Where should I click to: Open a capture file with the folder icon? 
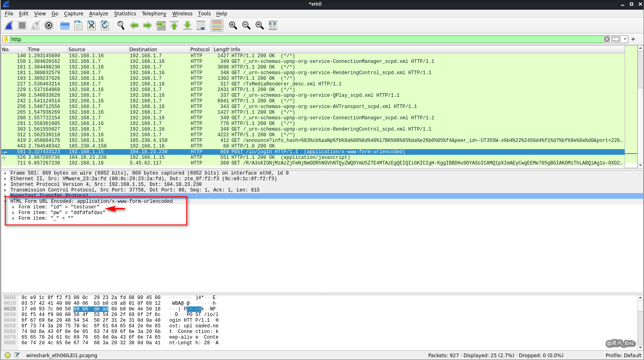tap(65, 25)
